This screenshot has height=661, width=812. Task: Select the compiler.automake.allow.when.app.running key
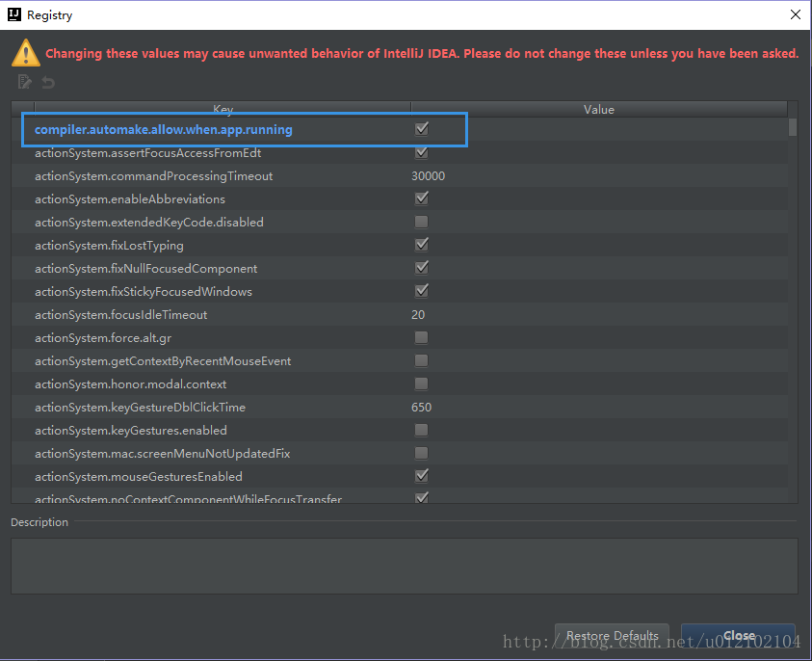164,129
